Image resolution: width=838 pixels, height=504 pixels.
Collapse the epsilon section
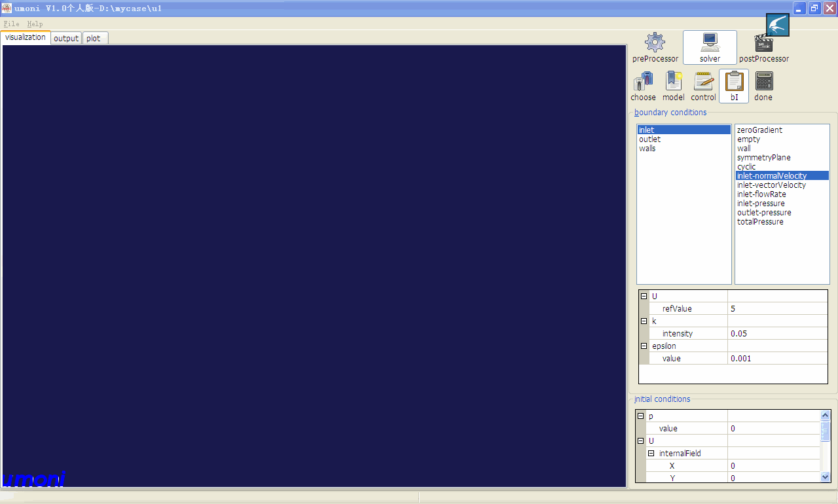pyautogui.click(x=644, y=346)
